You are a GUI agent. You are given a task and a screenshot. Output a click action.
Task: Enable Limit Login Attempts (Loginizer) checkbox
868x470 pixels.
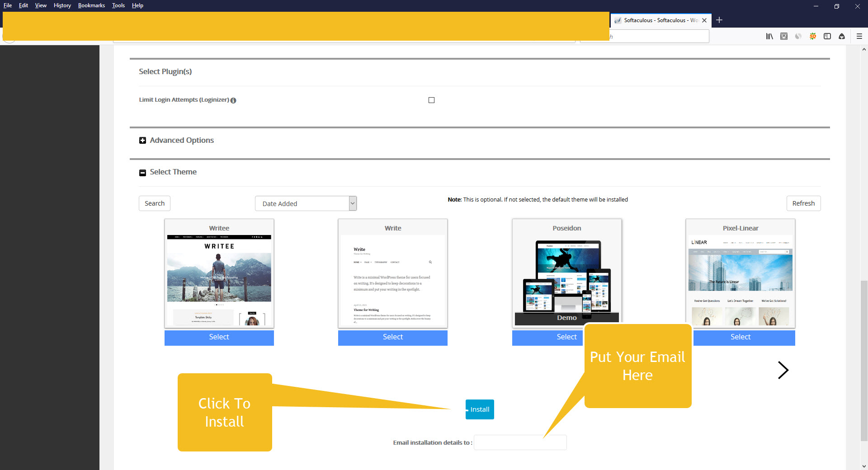click(431, 100)
